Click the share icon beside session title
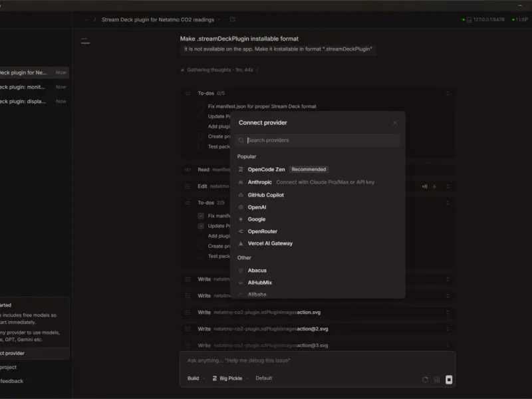Viewport: 532px width, 399px height. click(x=232, y=20)
